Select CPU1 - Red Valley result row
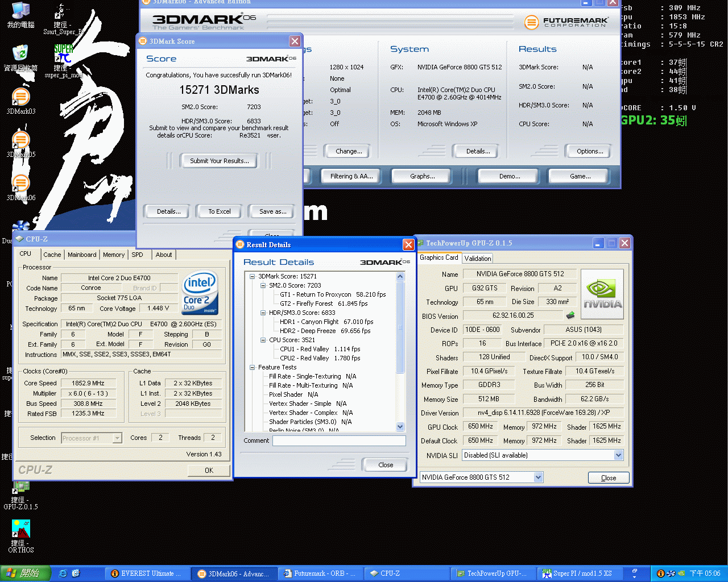The height and width of the screenshot is (582, 728). [320, 349]
